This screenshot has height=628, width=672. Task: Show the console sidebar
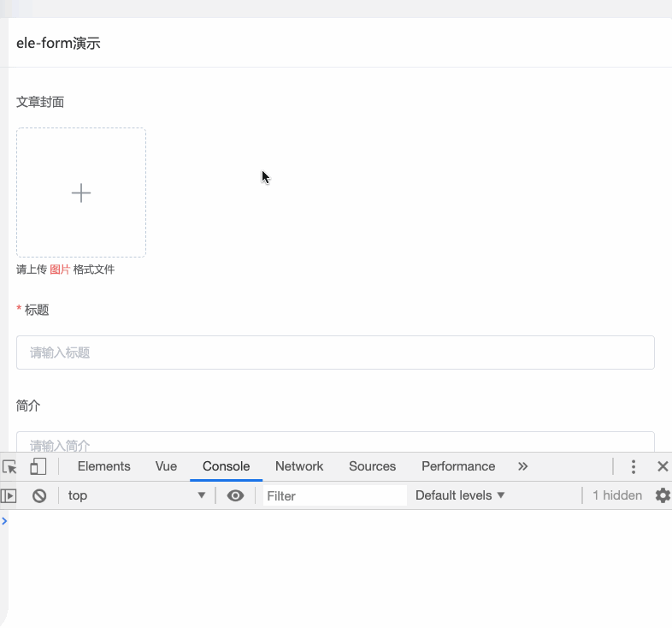pos(9,496)
